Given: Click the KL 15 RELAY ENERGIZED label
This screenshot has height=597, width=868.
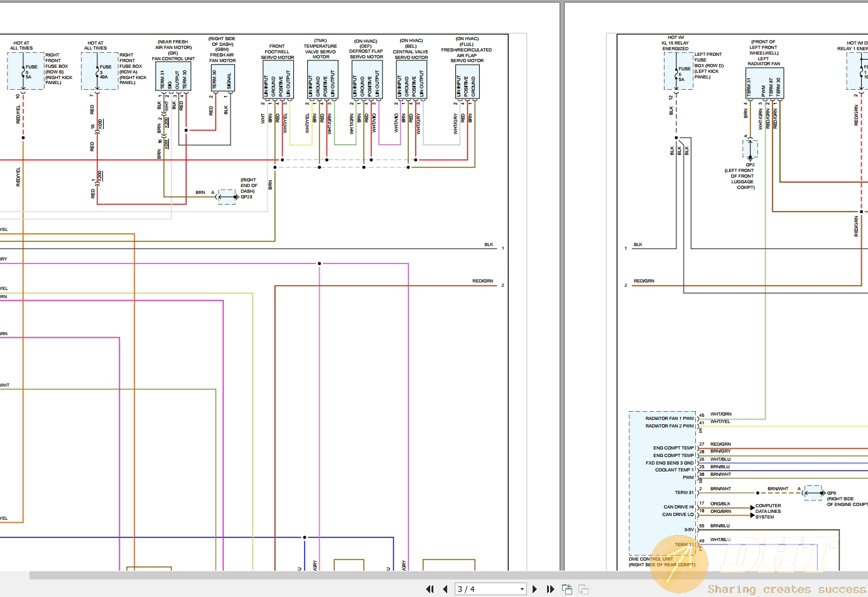Looking at the screenshot, I should point(675,46).
